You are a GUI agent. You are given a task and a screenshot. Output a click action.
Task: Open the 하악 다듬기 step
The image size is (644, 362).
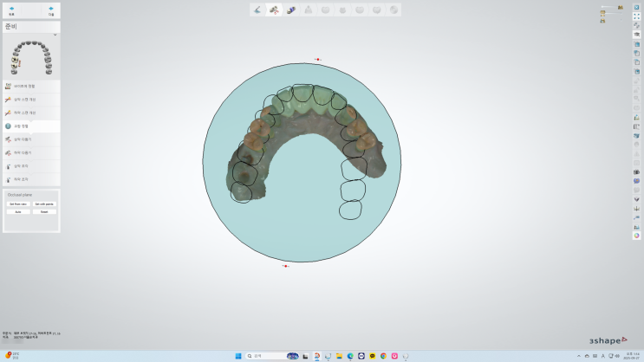tap(31, 152)
